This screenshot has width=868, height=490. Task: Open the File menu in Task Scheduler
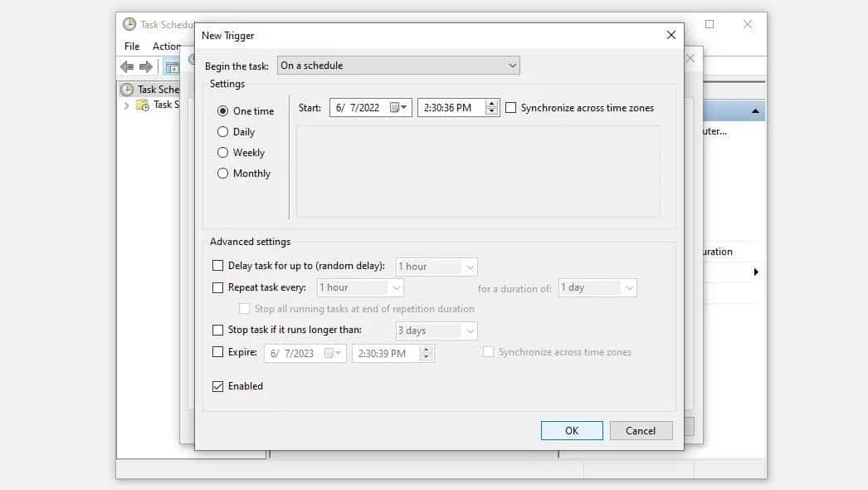[x=132, y=46]
